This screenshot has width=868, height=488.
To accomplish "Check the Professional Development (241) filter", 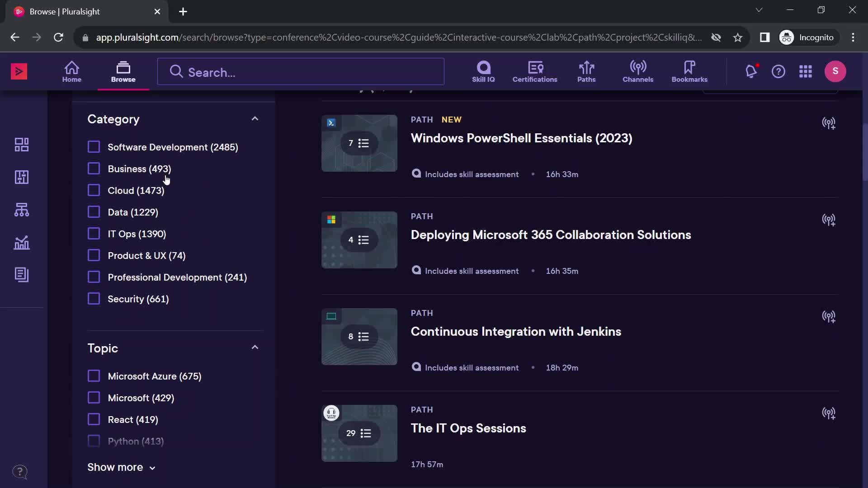I will (x=94, y=277).
